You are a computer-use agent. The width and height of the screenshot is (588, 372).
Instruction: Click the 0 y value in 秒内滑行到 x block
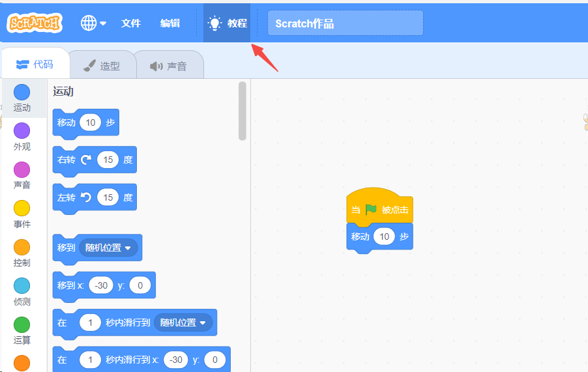pos(215,360)
